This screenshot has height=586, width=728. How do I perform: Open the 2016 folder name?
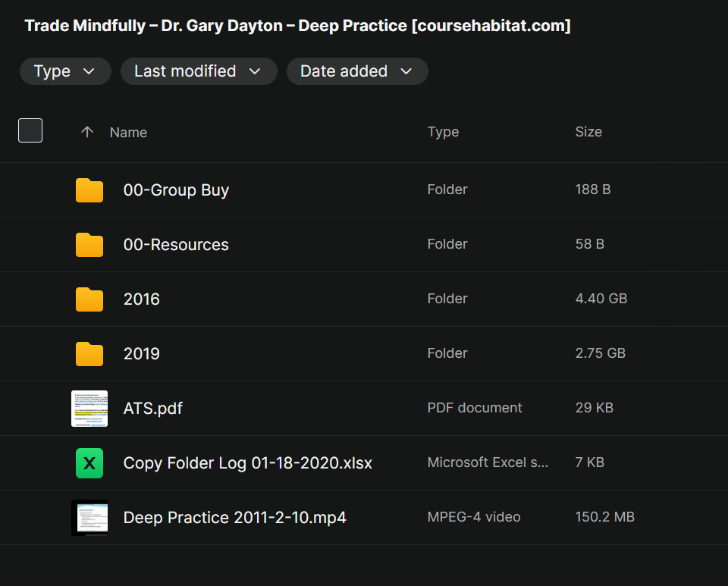pyautogui.click(x=142, y=299)
